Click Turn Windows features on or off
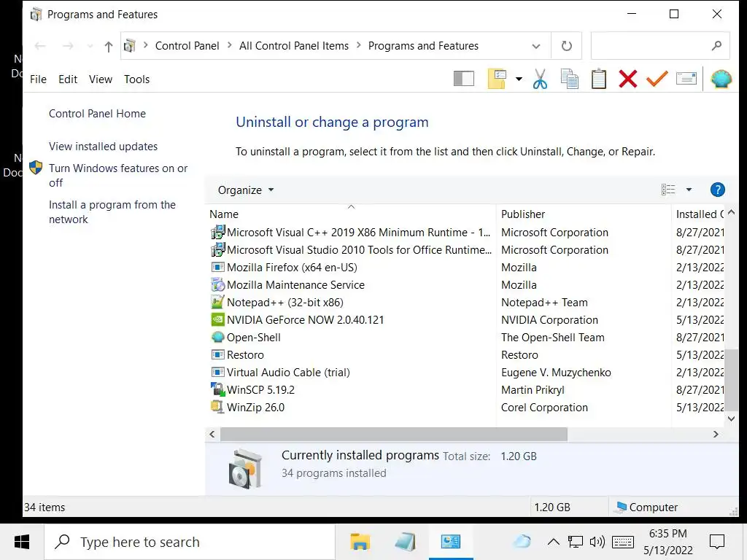 (118, 175)
